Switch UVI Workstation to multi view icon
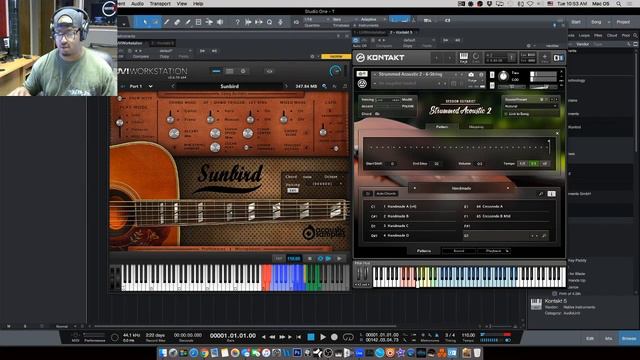The image size is (640, 360). point(230,71)
